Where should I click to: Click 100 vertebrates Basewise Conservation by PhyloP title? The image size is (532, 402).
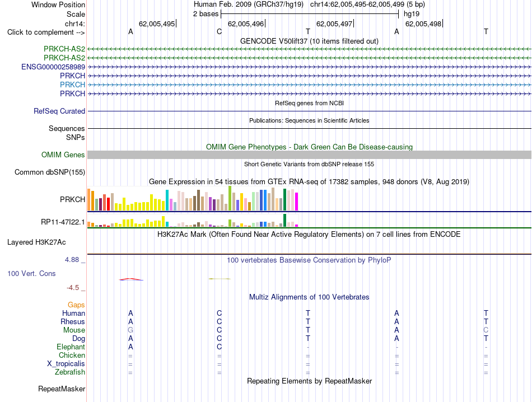(309, 260)
